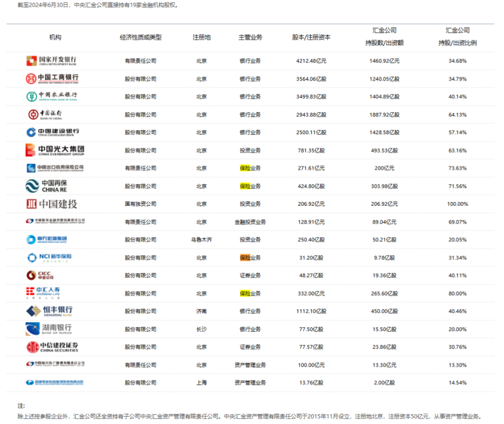Click highlighted 保险业务 in the 中国再保 row
The height and width of the screenshot is (424, 504).
click(250, 186)
